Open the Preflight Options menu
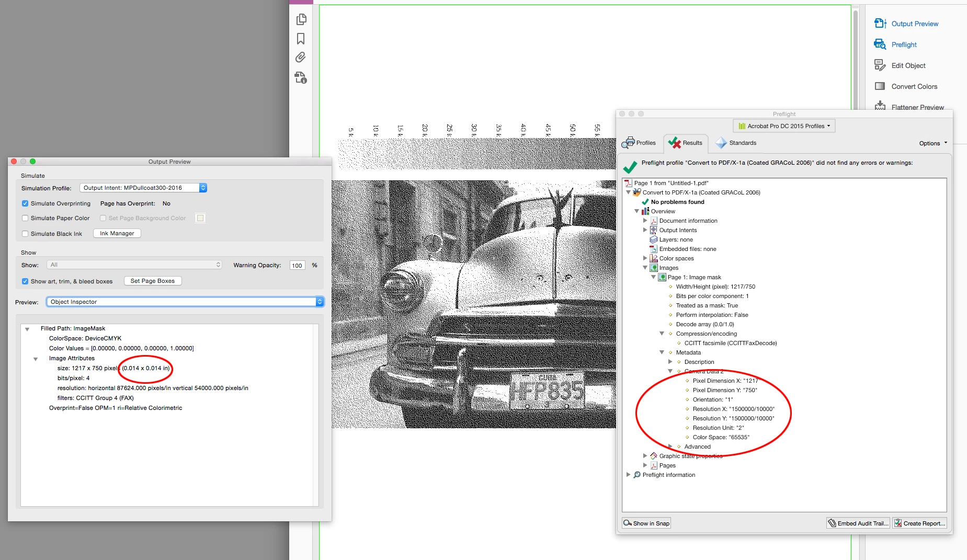Screen dimensions: 967x560 pyautogui.click(x=933, y=143)
